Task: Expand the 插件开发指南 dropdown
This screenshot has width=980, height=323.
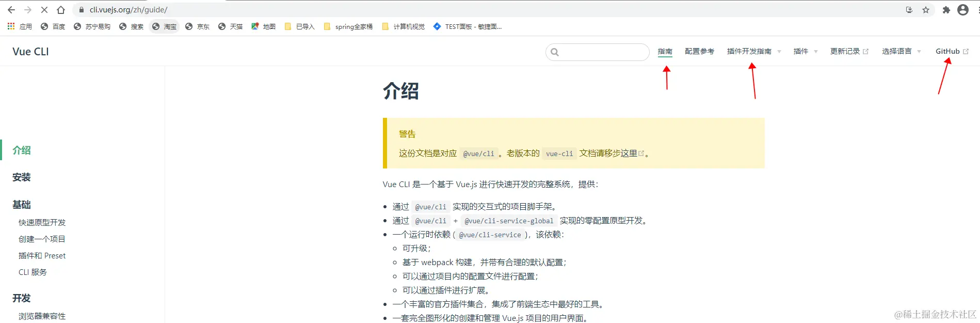Action: [x=754, y=51]
